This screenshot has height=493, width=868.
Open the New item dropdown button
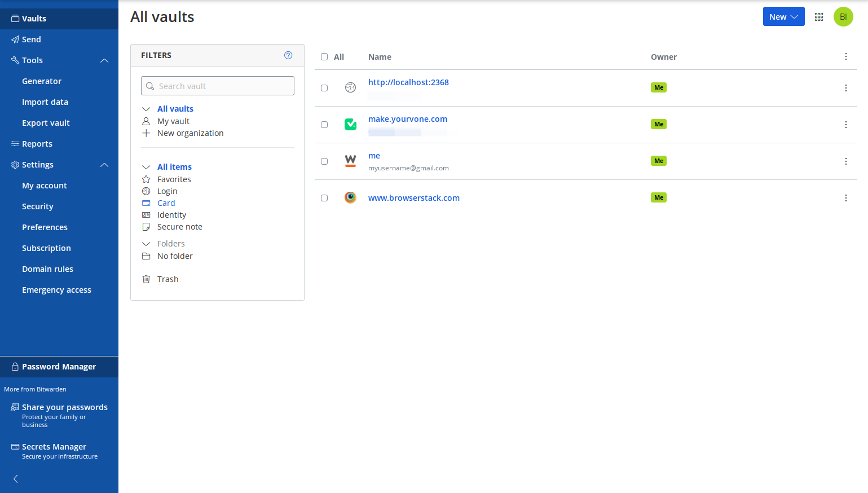coord(783,16)
